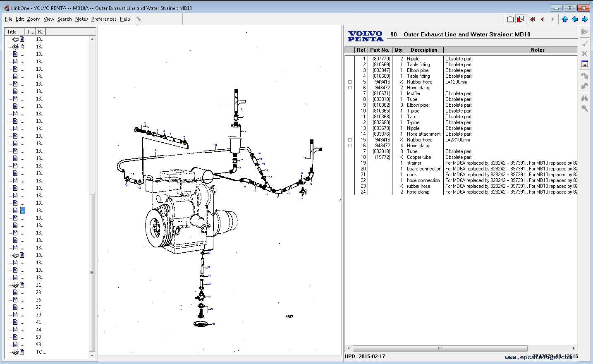
Task: Select tree row labeled 27
Action: tap(38, 307)
